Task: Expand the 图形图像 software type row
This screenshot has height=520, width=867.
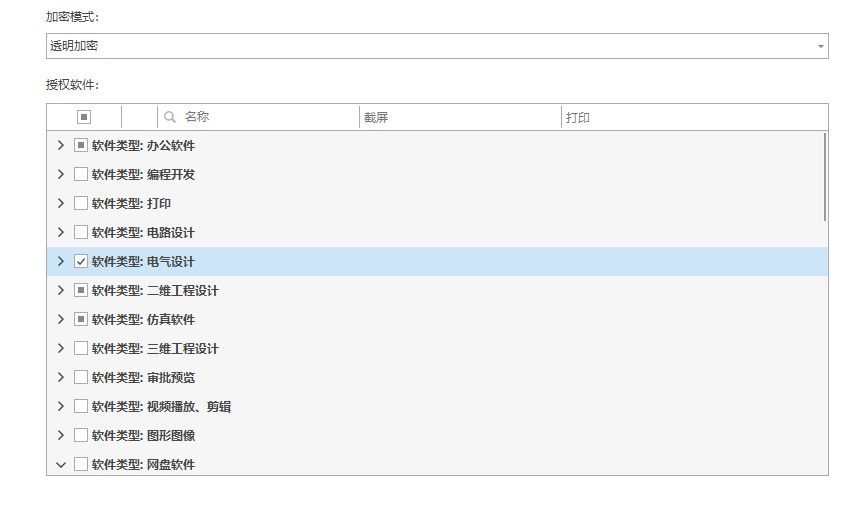Action: coord(61,435)
